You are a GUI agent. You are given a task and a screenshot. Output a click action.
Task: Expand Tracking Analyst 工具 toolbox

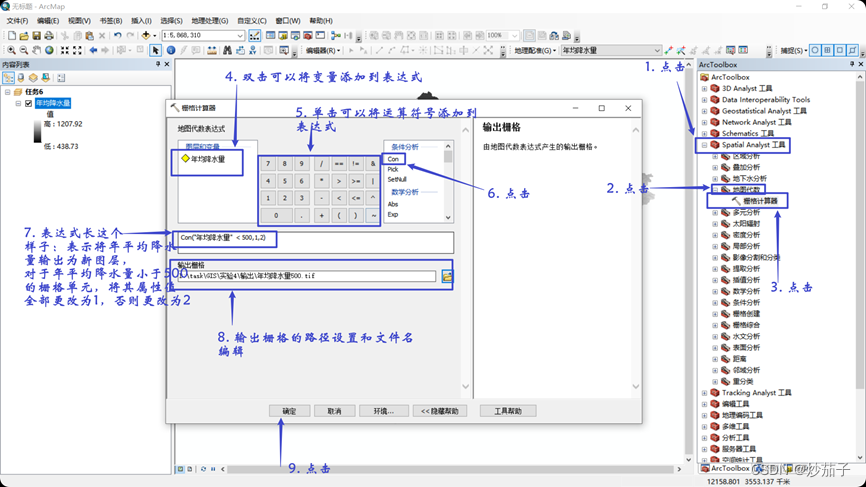coord(704,393)
